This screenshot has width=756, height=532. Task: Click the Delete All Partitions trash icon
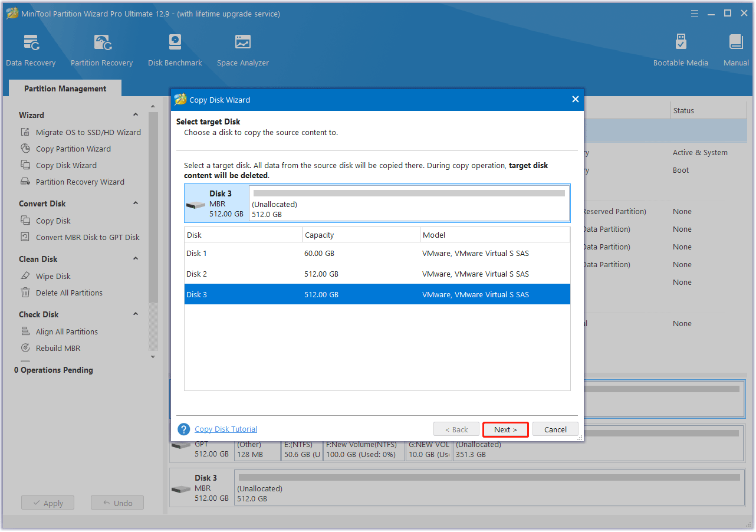[x=25, y=293]
